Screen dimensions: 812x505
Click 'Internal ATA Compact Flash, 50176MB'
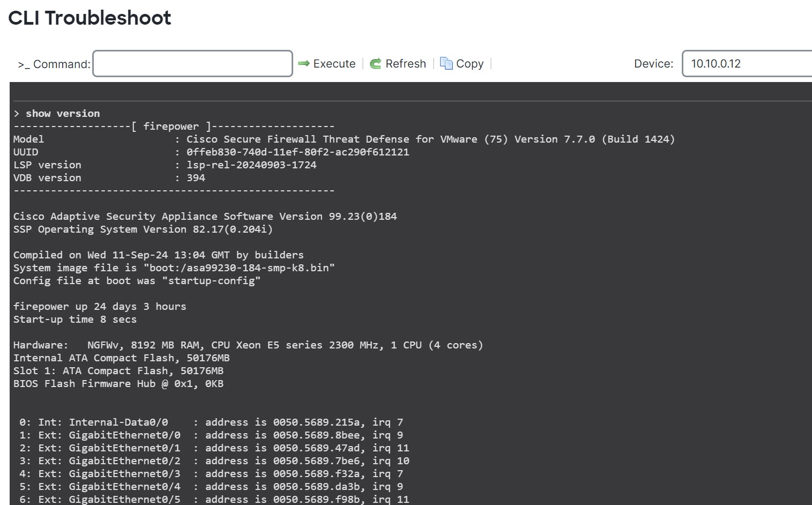(x=122, y=358)
